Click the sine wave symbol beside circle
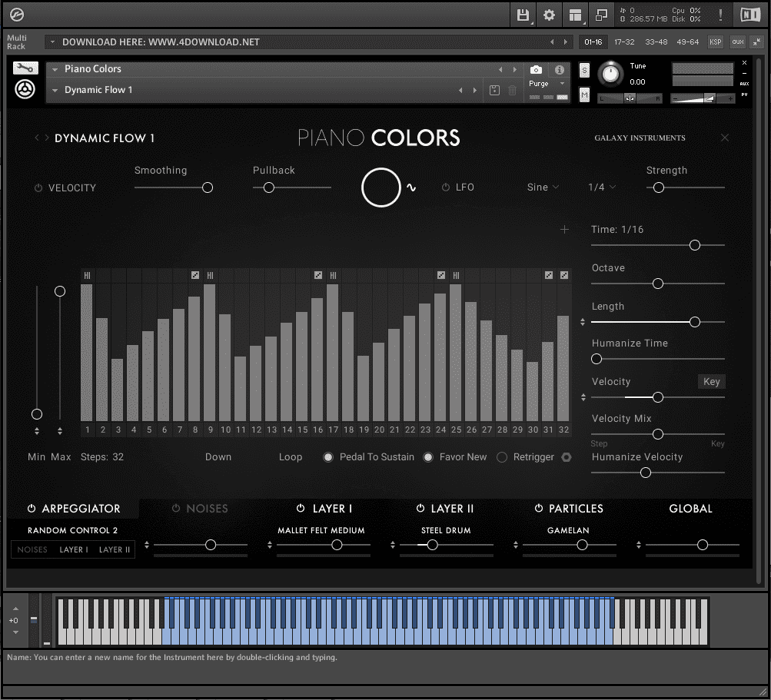This screenshot has width=771, height=700. pyautogui.click(x=411, y=187)
